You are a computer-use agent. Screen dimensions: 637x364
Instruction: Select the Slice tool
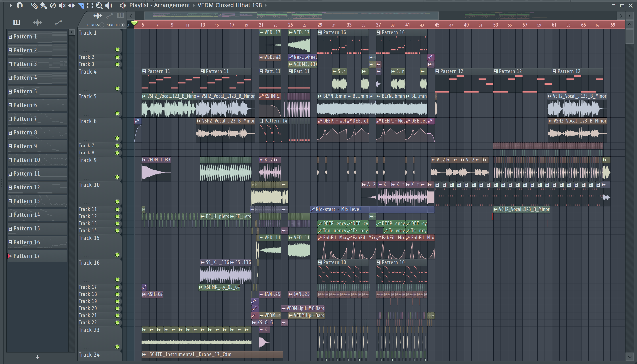point(81,5)
